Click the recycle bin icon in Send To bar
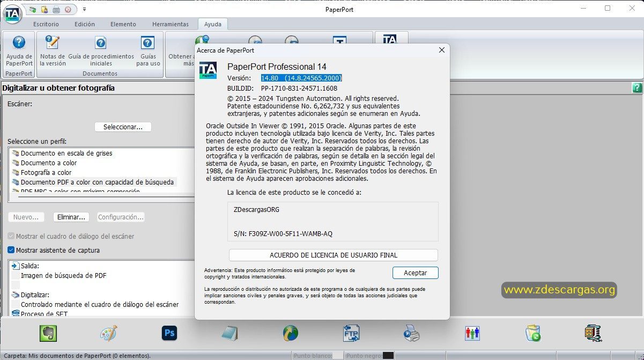The height and width of the screenshot is (360, 644). (533, 333)
